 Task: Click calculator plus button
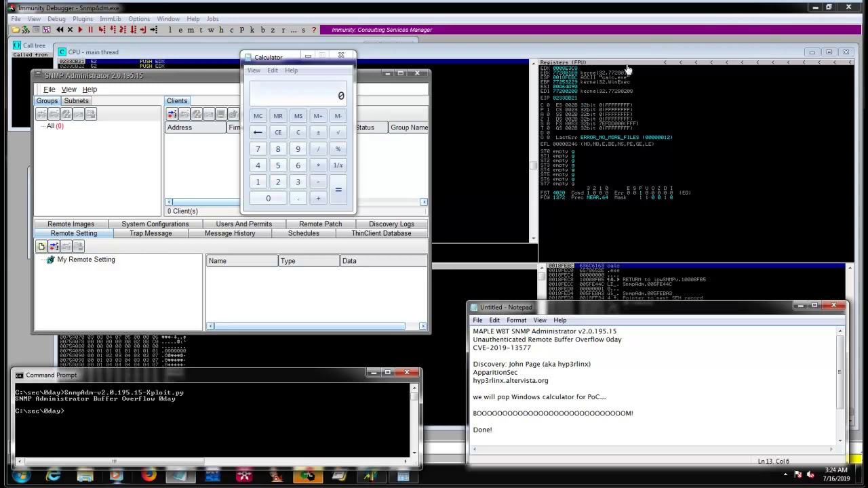(318, 198)
